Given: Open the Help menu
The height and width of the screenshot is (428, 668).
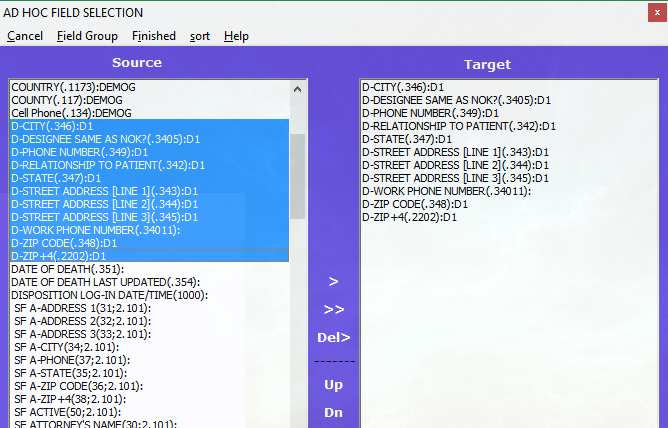Looking at the screenshot, I should pyautogui.click(x=236, y=36).
